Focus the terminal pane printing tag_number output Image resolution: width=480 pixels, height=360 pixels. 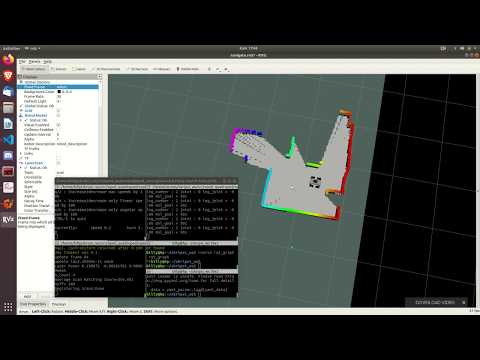coord(191,214)
